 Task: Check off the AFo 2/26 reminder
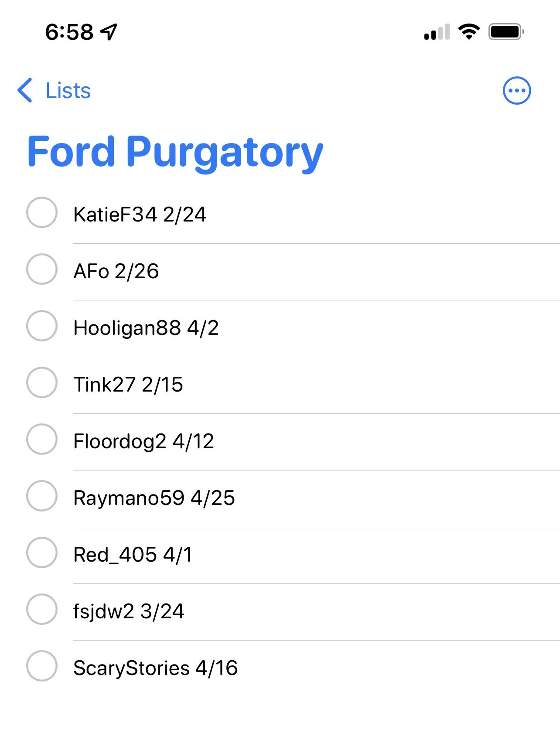[42, 269]
